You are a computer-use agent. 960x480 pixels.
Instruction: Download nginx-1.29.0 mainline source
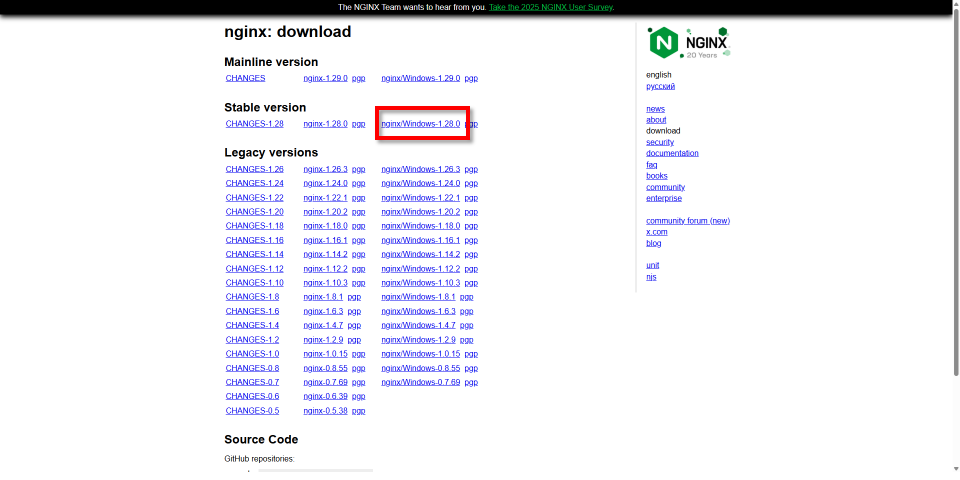(x=325, y=78)
